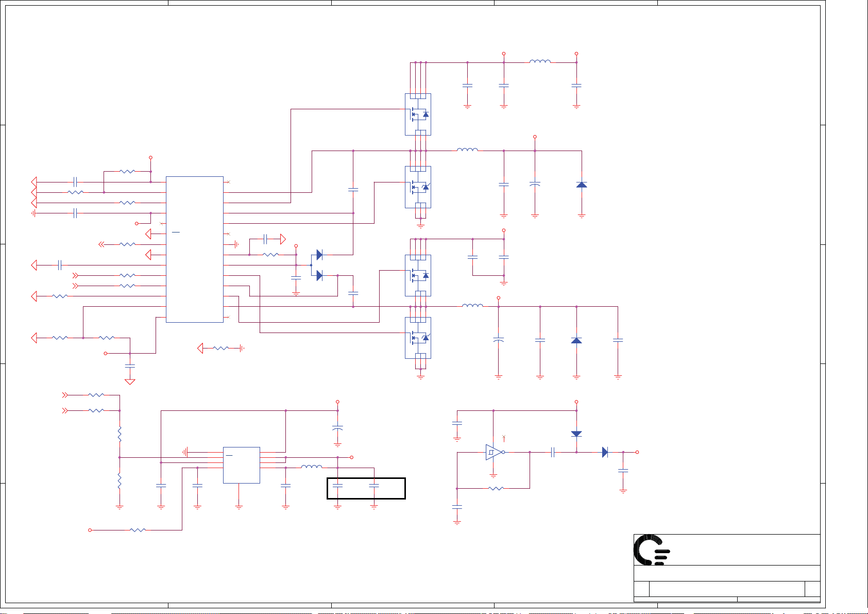Viewport: 868px width, 614px height.
Task: Select the inductor on the top power rail
Action: [540, 61]
